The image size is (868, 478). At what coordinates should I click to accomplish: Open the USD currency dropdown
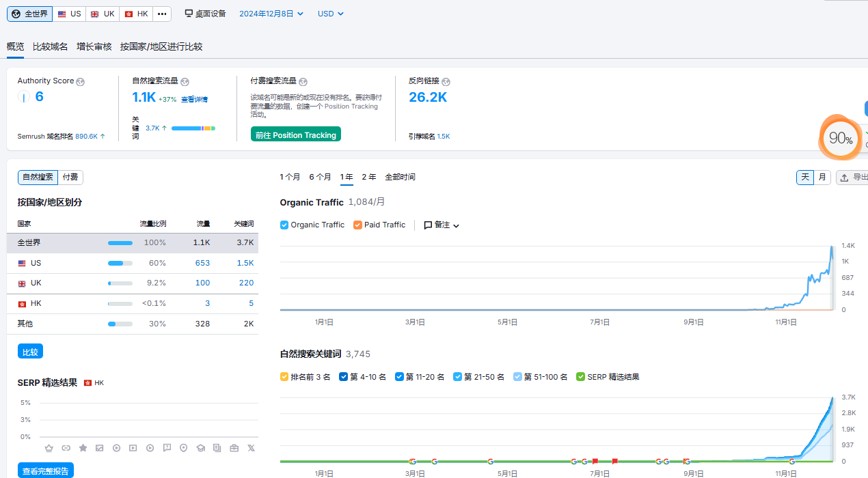tap(331, 14)
